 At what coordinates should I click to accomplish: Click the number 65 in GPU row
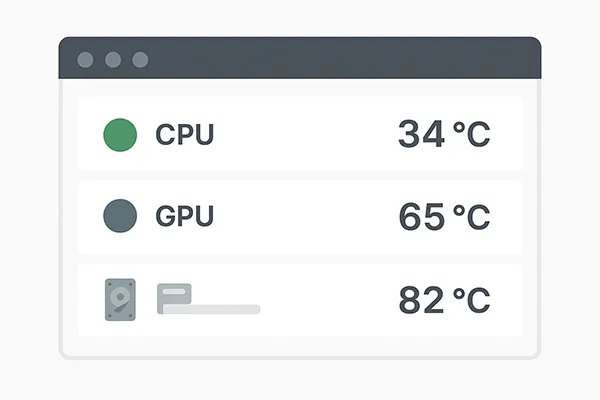[x=420, y=216]
